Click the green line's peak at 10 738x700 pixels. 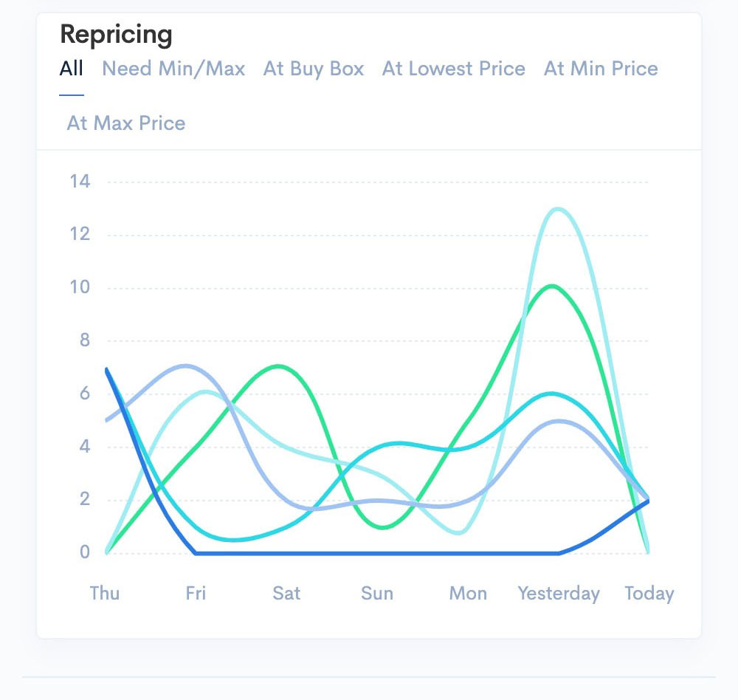(553, 286)
